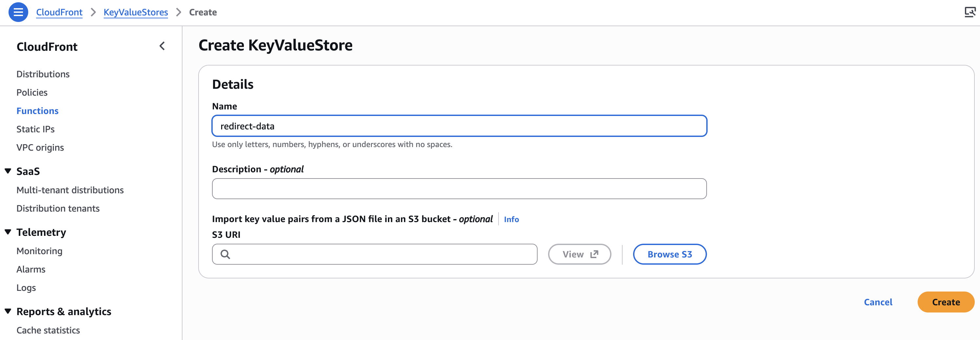The width and height of the screenshot is (980, 340).
Task: Collapse the SaaS section
Action: coord(8,171)
